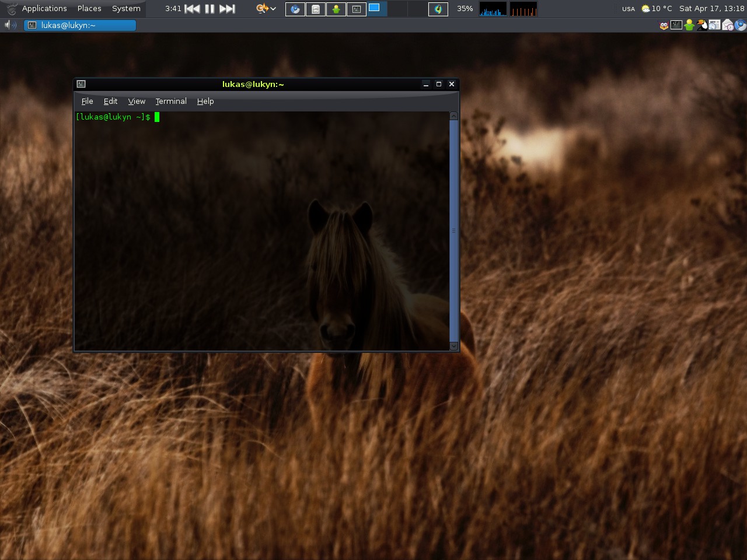747x560 pixels.
Task: Select the lukas@lukyn:~ taskbar window button
Action: (80, 25)
